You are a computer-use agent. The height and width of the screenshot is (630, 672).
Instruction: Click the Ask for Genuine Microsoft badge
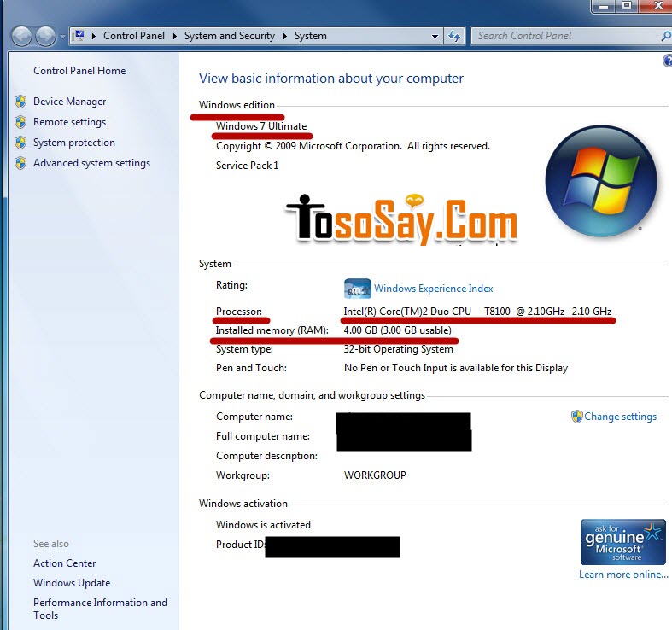point(622,541)
